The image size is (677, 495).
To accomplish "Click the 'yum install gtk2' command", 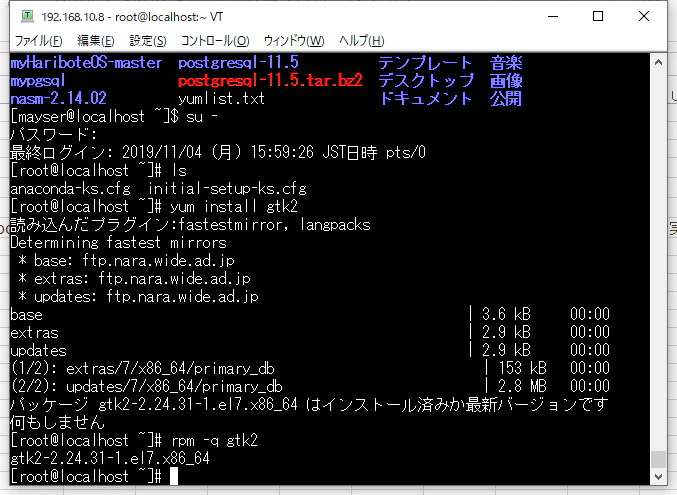I will (x=234, y=206).
